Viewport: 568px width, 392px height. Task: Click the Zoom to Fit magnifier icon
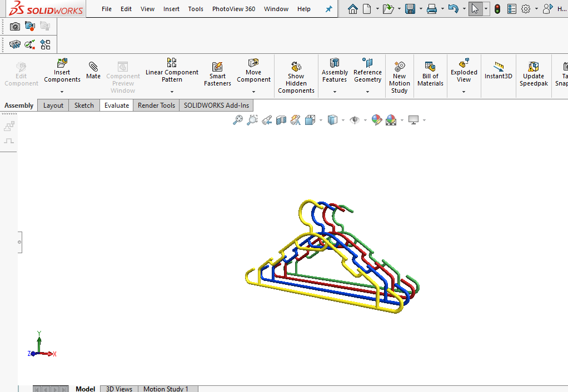[x=238, y=120]
